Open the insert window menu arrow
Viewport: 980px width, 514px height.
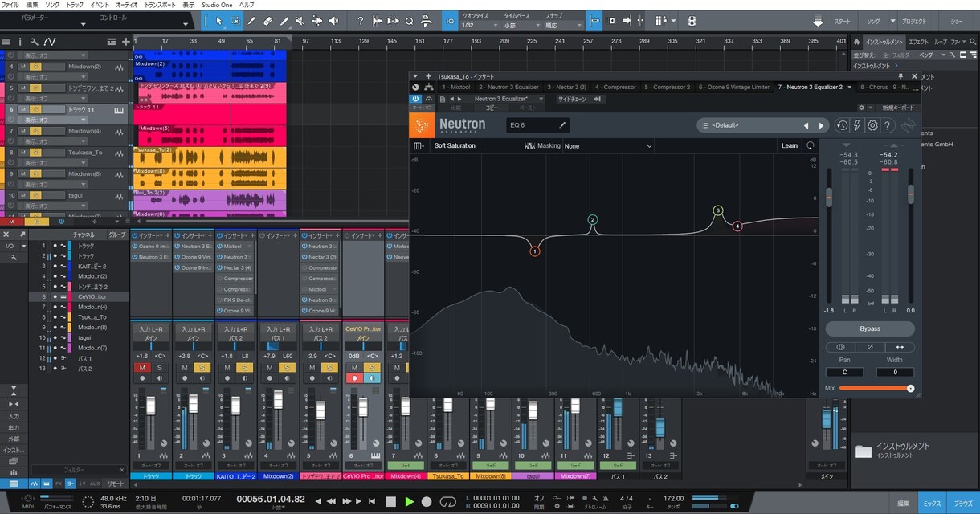pyautogui.click(x=417, y=76)
